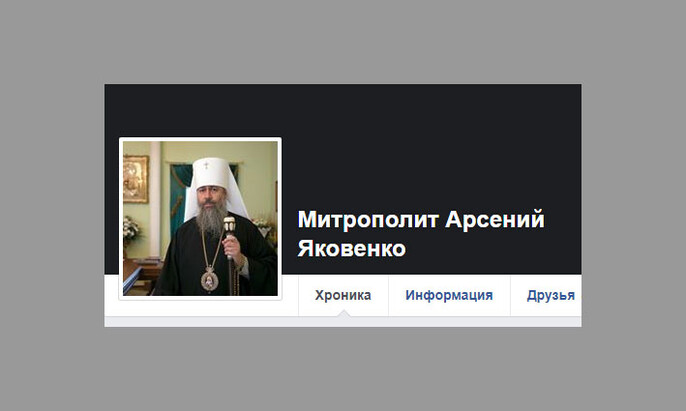This screenshot has width=686, height=411.
Task: Switch to the Информация tab
Action: point(449,295)
